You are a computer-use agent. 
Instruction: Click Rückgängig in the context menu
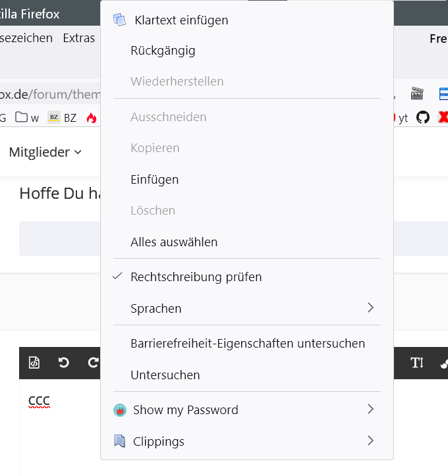pyautogui.click(x=163, y=50)
